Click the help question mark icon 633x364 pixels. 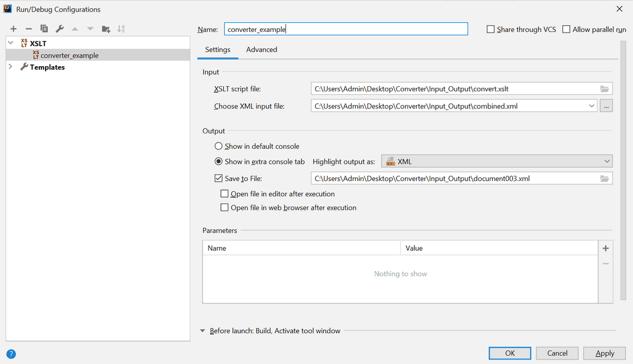coord(11,354)
